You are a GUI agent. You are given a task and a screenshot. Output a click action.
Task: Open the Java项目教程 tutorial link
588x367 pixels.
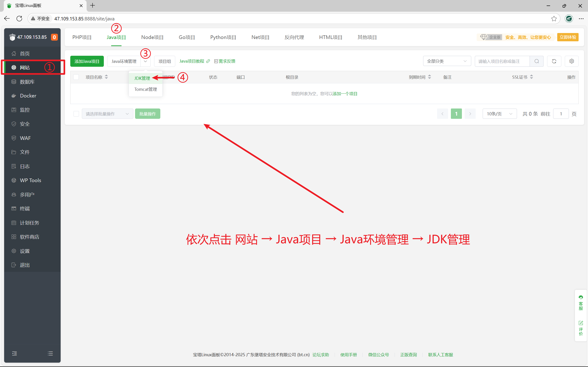192,61
